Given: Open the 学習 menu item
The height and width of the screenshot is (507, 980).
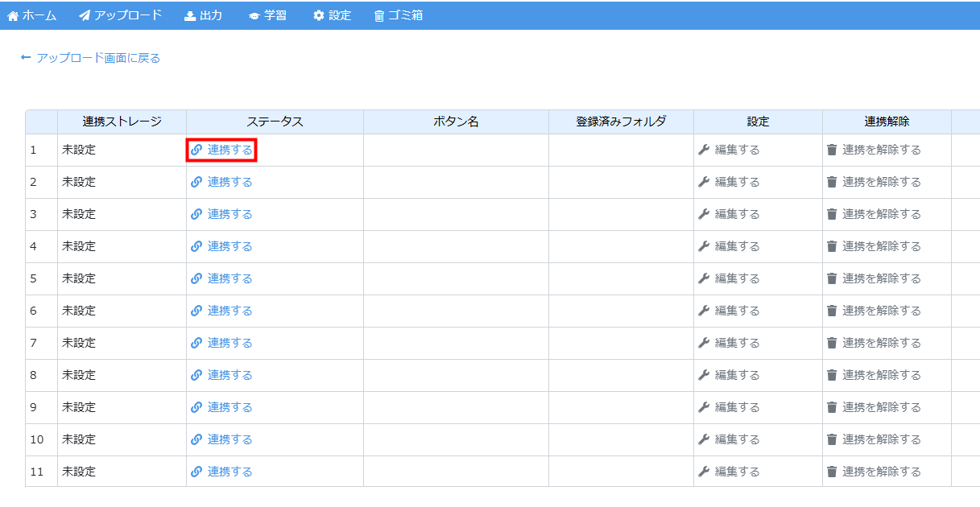Looking at the screenshot, I should tap(267, 15).
